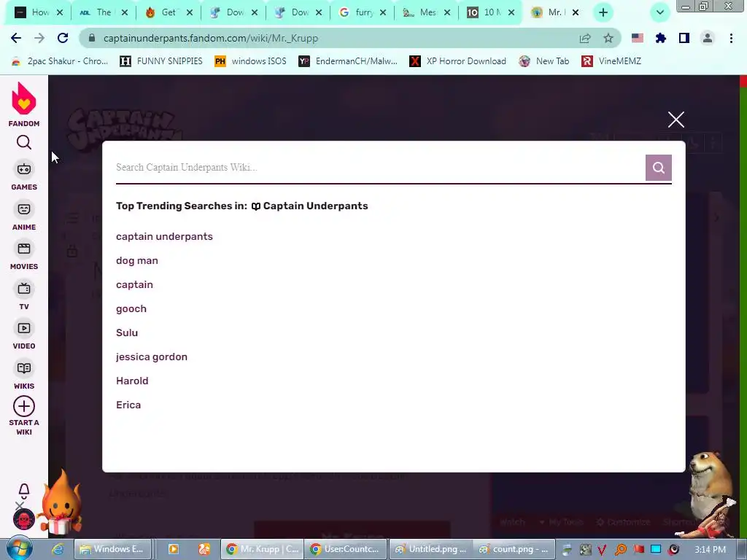The height and width of the screenshot is (560, 747).
Task: Click the Start a Wiki plus icon
Action: coord(24,406)
